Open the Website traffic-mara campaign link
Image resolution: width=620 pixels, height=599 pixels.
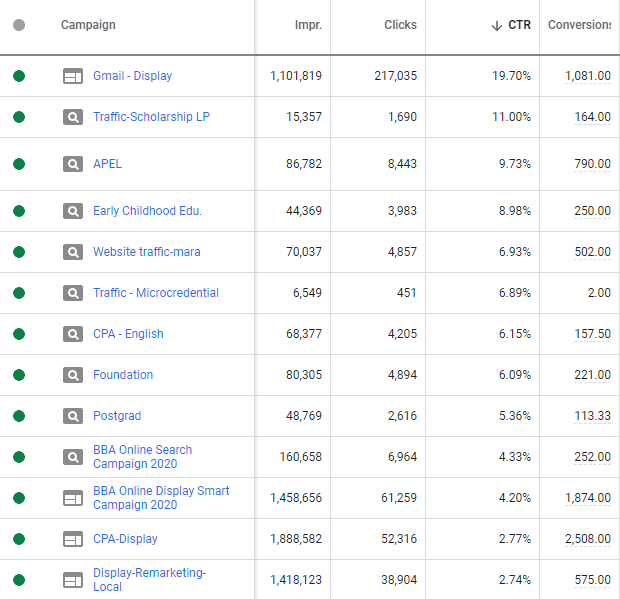[147, 252]
